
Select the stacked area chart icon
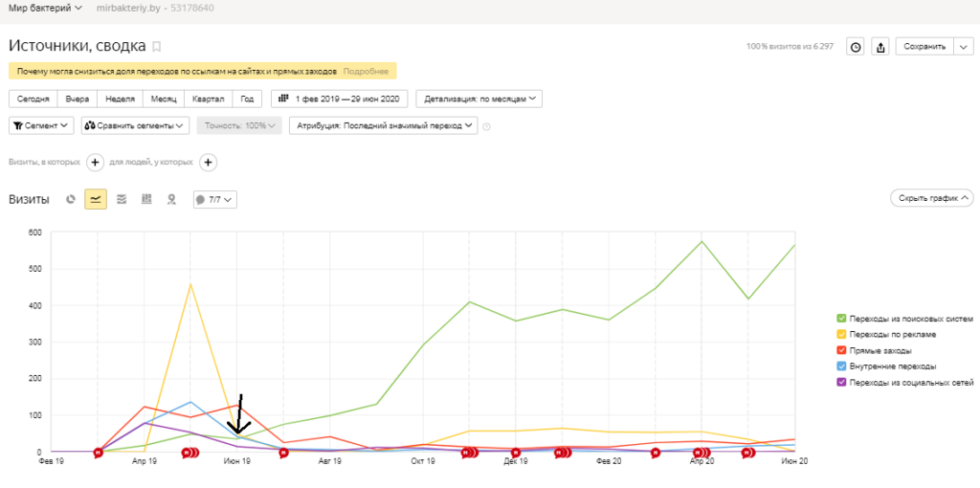pos(122,199)
